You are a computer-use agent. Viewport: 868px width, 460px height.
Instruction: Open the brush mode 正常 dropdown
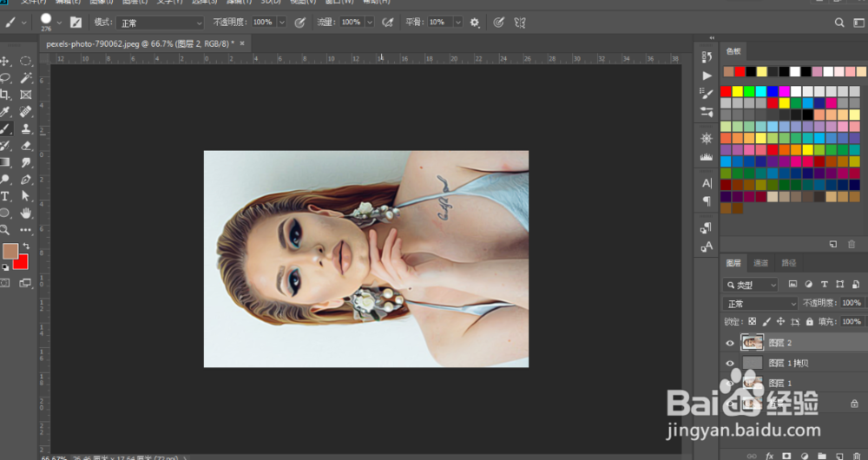(161, 23)
